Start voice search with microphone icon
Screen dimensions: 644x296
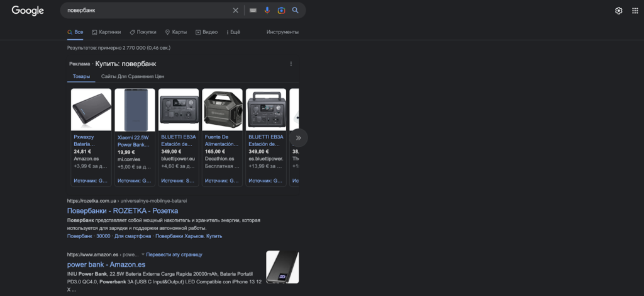267,10
